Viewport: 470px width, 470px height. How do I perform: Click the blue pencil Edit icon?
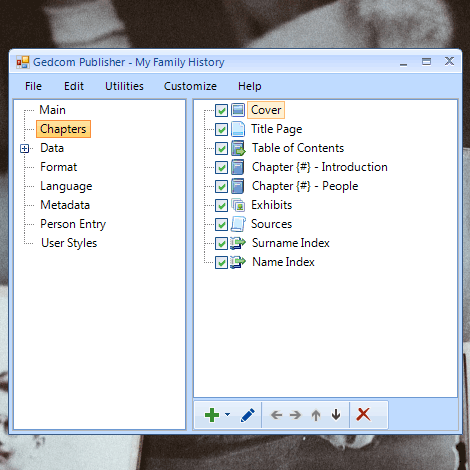248,415
